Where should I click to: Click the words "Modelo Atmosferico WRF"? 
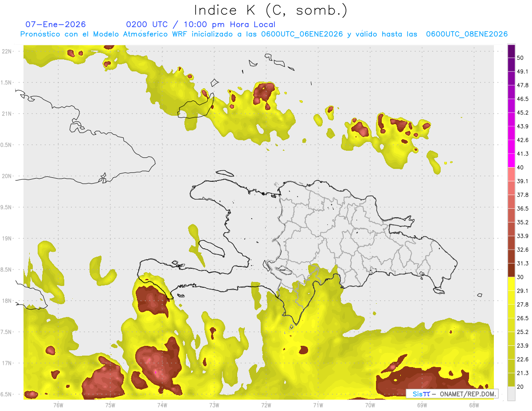[133, 34]
